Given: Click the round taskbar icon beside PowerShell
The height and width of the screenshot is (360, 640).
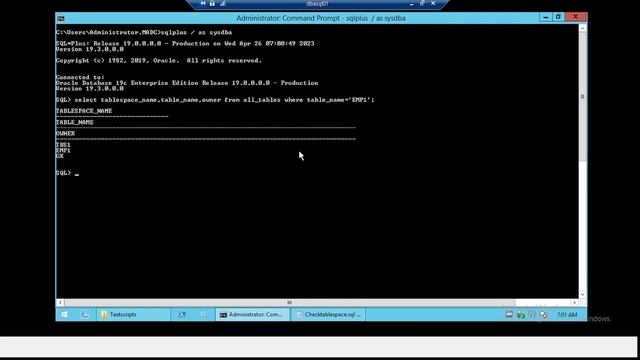Looking at the screenshot, I should click(x=203, y=315).
